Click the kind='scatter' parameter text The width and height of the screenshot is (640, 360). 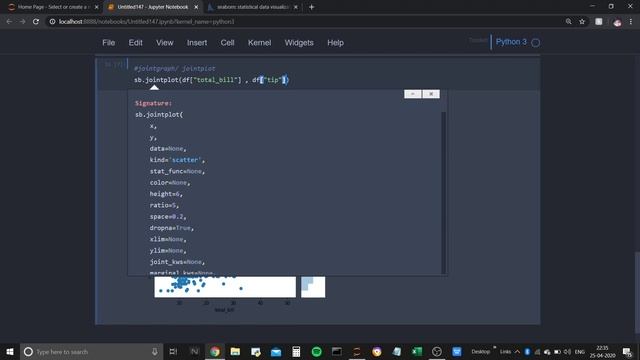click(x=177, y=160)
